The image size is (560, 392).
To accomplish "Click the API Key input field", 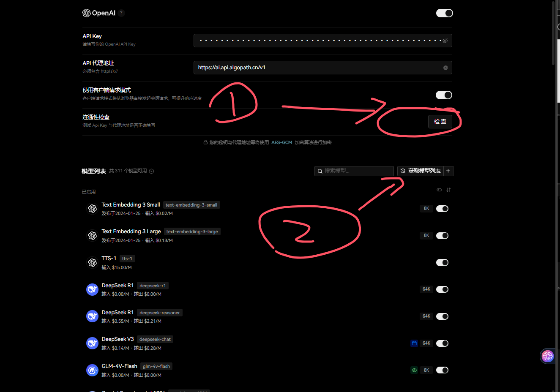I will click(x=323, y=41).
